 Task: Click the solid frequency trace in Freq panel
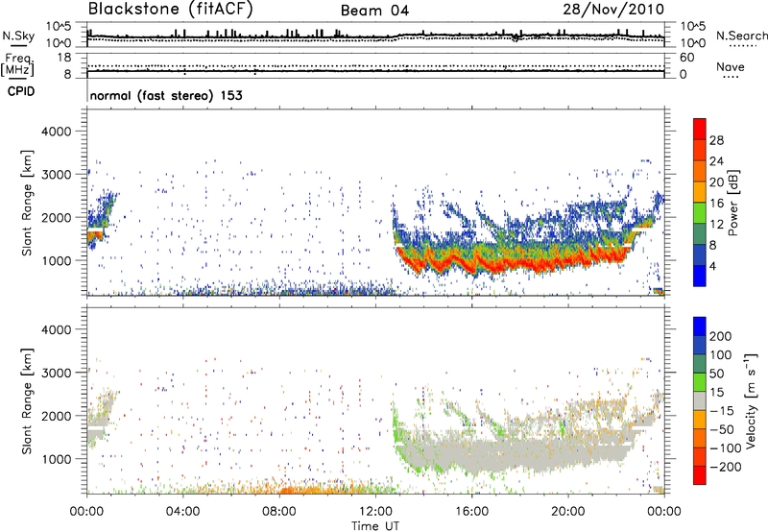click(x=375, y=71)
